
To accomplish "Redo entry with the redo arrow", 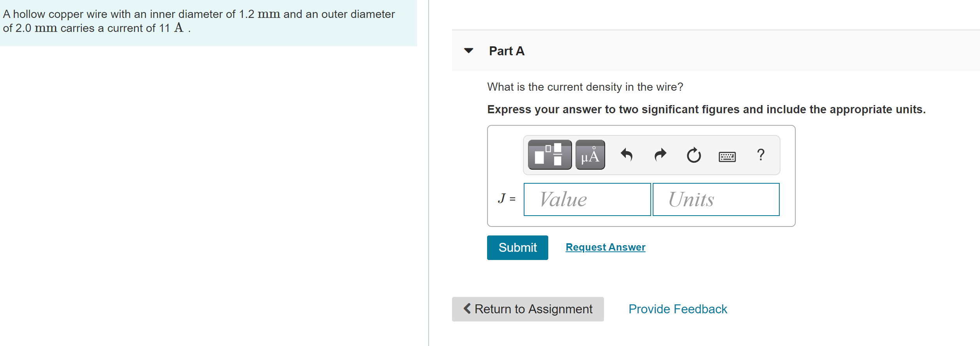I will (x=660, y=155).
